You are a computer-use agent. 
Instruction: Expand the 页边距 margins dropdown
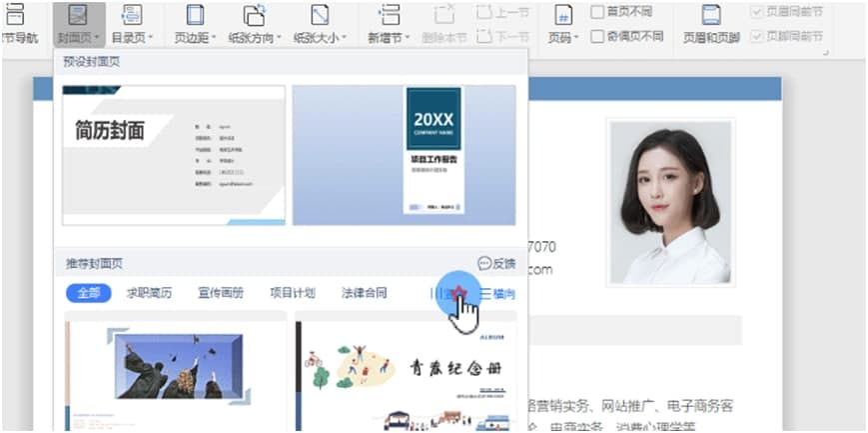pyautogui.click(x=195, y=25)
